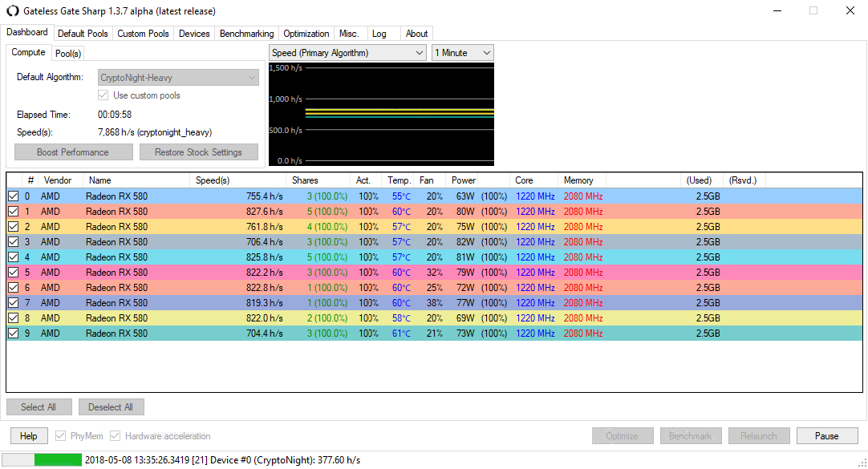Open the Log tab
Image resolution: width=868 pixels, height=469 pixels.
(379, 34)
